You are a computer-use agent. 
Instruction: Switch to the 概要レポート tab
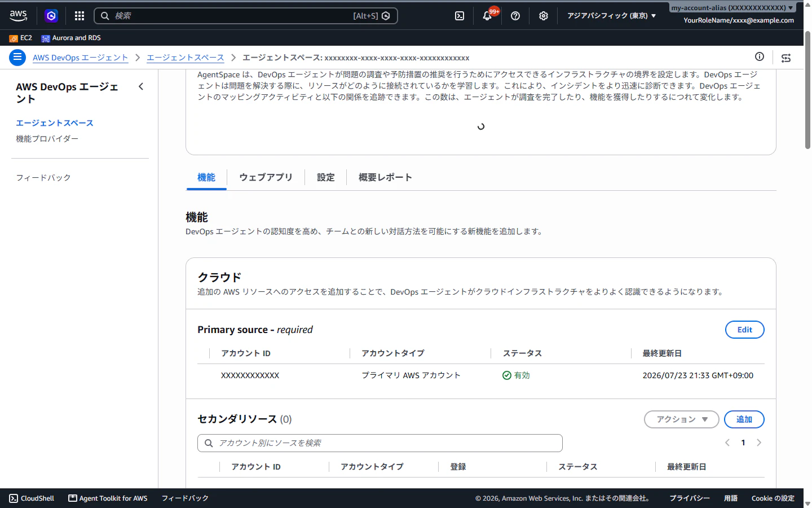385,177
